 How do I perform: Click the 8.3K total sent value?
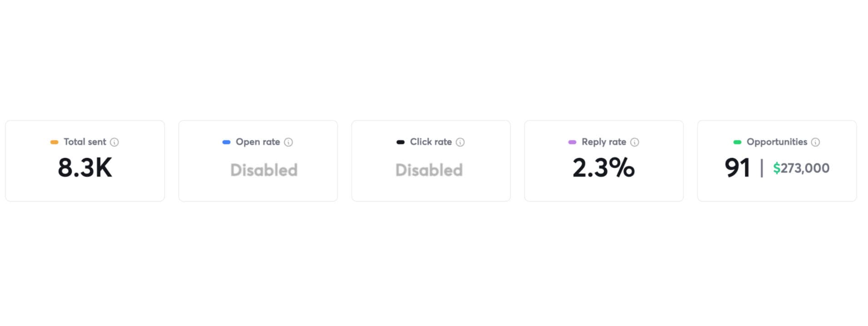[x=85, y=168]
